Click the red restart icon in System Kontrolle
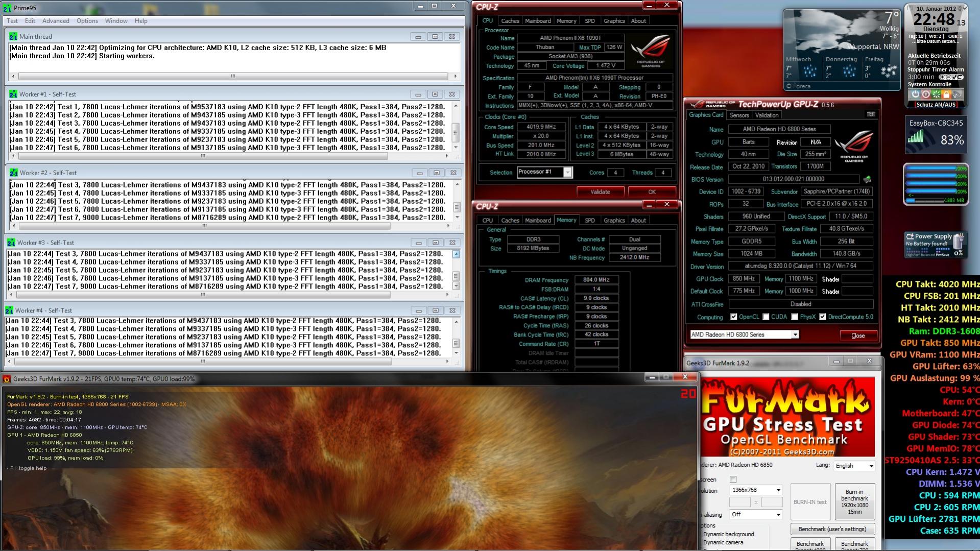The width and height of the screenshot is (980, 551). [x=926, y=94]
